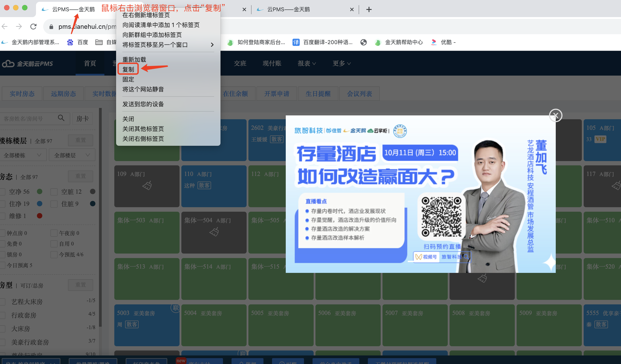Open the 金天鹅帮助中心 bookmark
Image resolution: width=621 pixels, height=364 pixels.
click(x=398, y=42)
